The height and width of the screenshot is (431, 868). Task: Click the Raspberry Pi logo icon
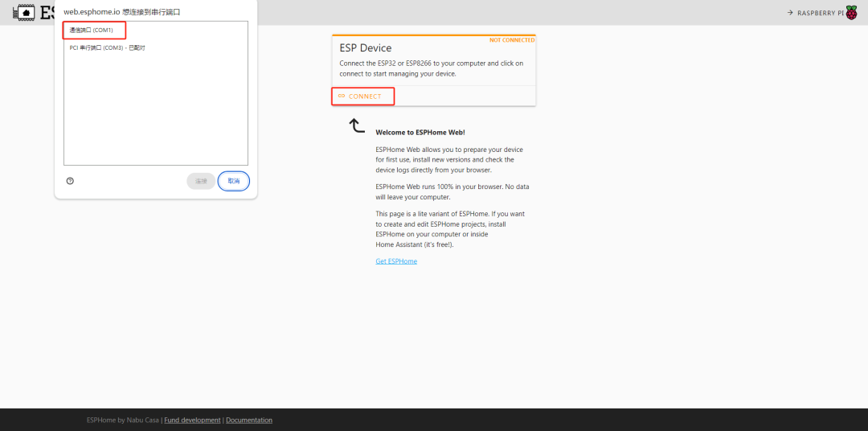(x=851, y=13)
